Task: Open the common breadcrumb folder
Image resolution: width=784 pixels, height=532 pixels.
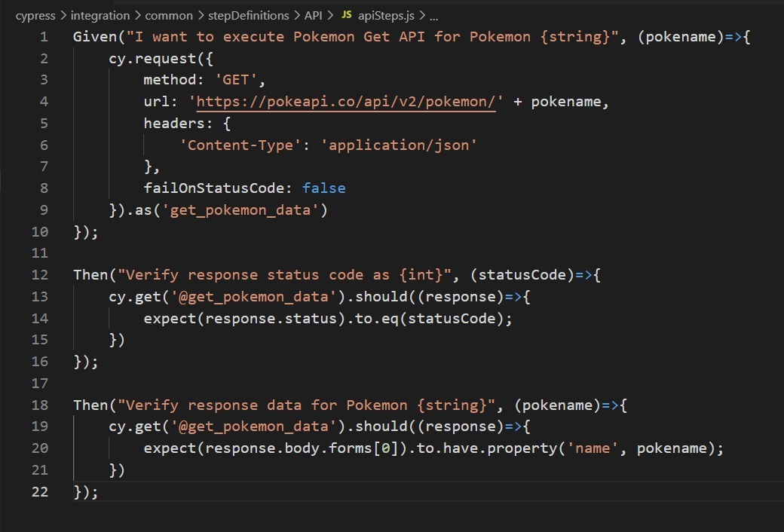Action: pyautogui.click(x=169, y=16)
